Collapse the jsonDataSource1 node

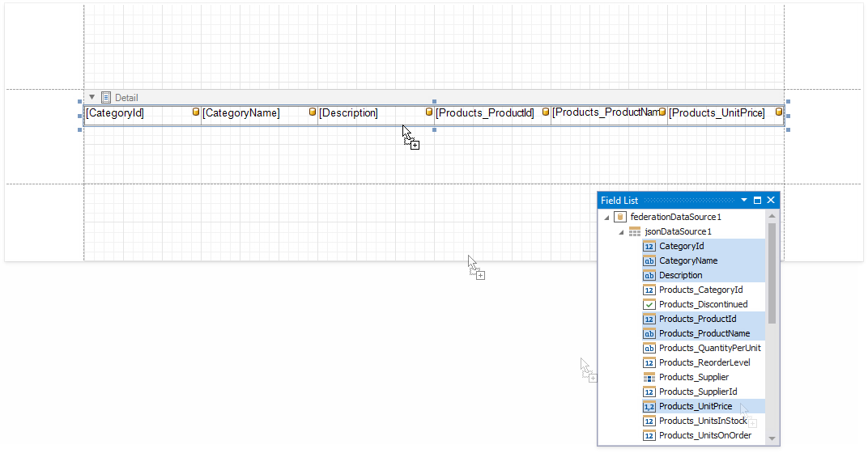pos(621,232)
